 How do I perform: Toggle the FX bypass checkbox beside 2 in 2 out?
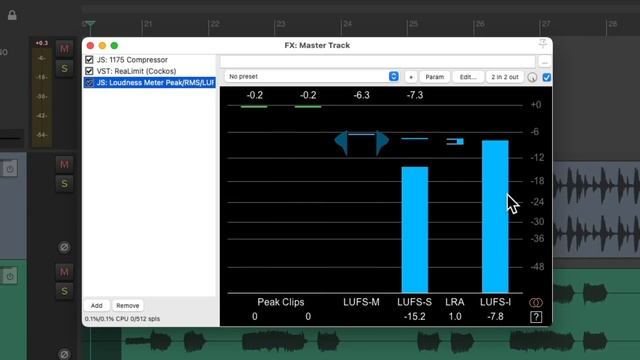547,77
